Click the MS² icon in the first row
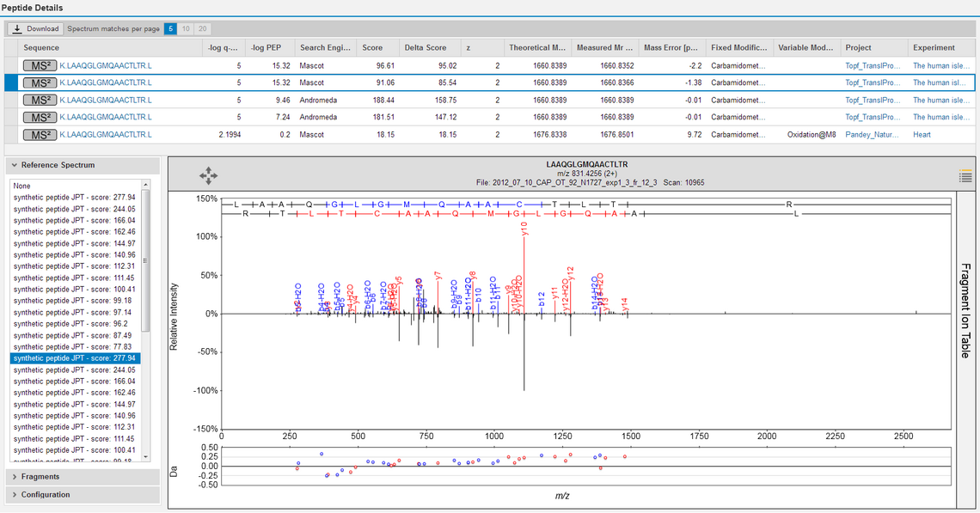The height and width of the screenshot is (513, 980). 38,65
